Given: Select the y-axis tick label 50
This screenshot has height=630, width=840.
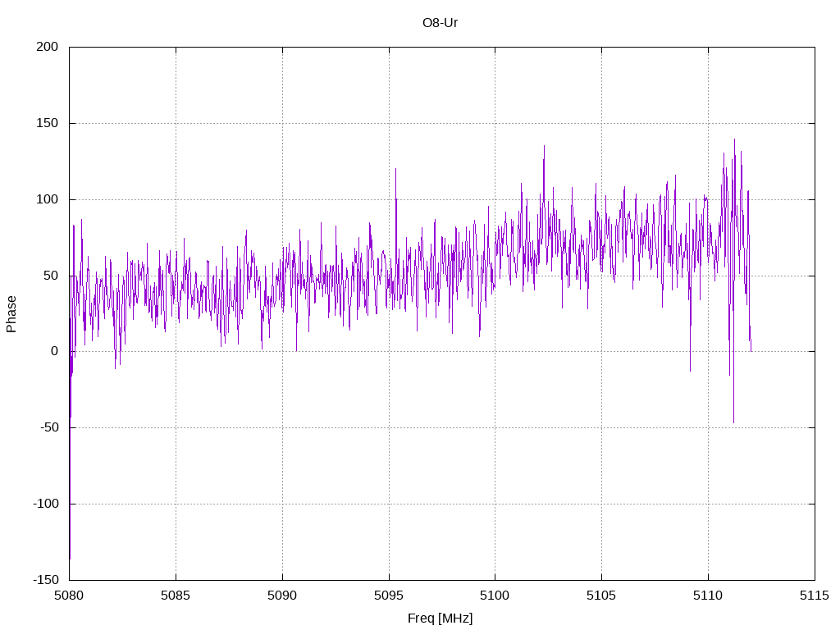Looking at the screenshot, I should click(x=51, y=276).
